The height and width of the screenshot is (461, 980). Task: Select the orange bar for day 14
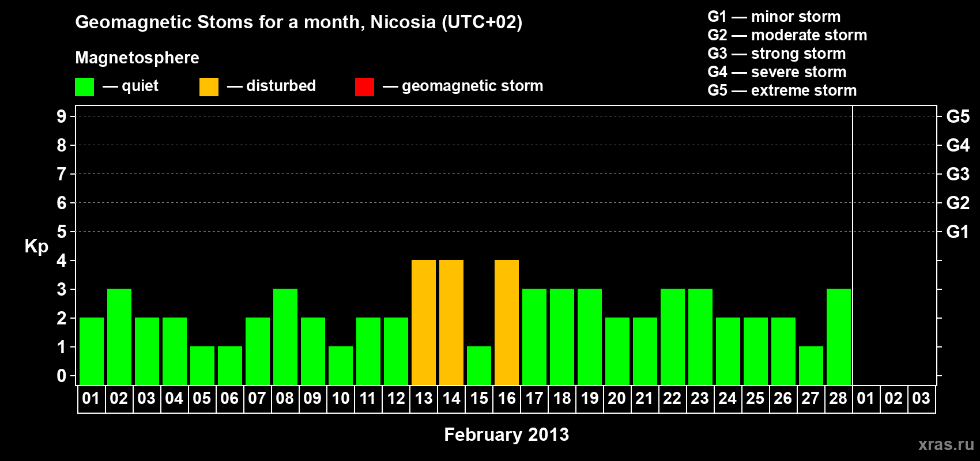[x=451, y=323]
